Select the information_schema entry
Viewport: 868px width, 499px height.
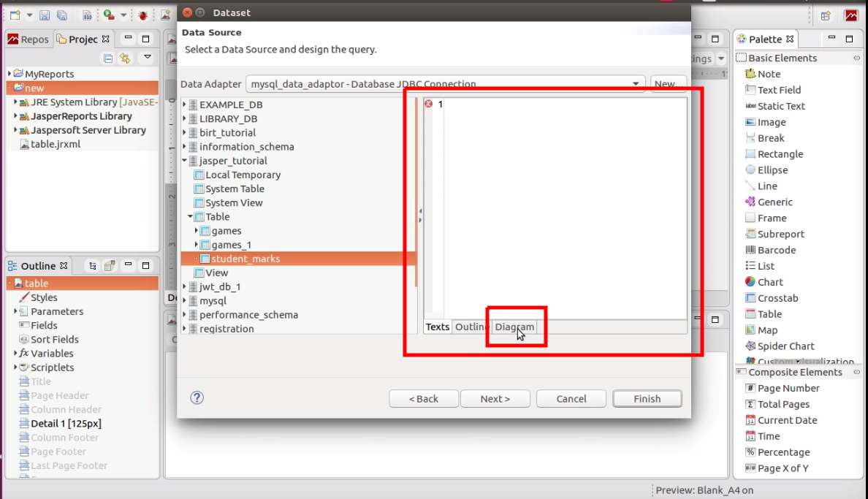(241, 147)
